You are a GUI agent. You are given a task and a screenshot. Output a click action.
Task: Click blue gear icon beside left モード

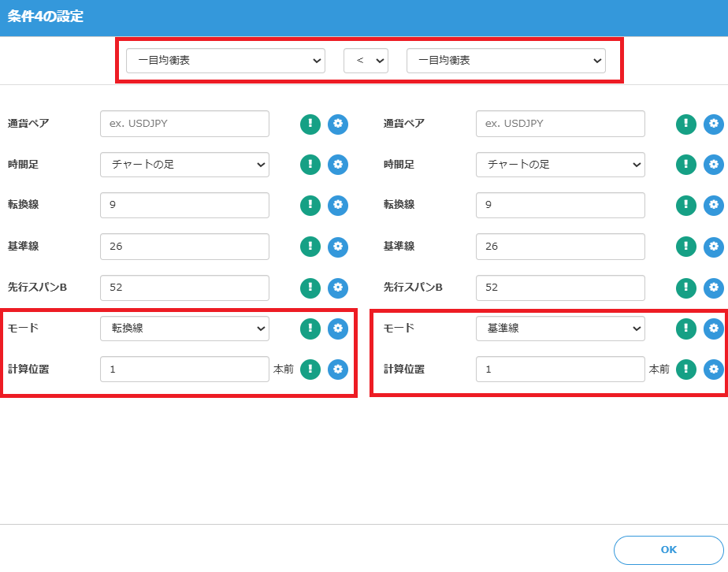tap(338, 329)
